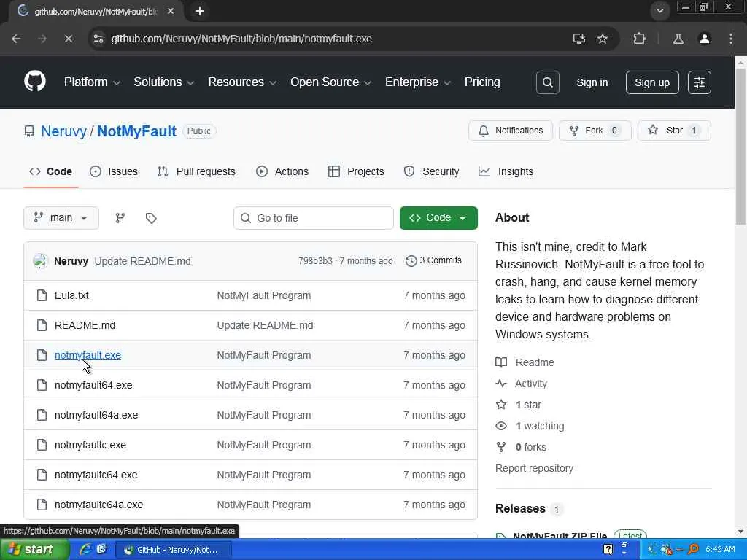This screenshot has height=560, width=747.
Task: Open the notmyfault64.exe file
Action: click(93, 385)
